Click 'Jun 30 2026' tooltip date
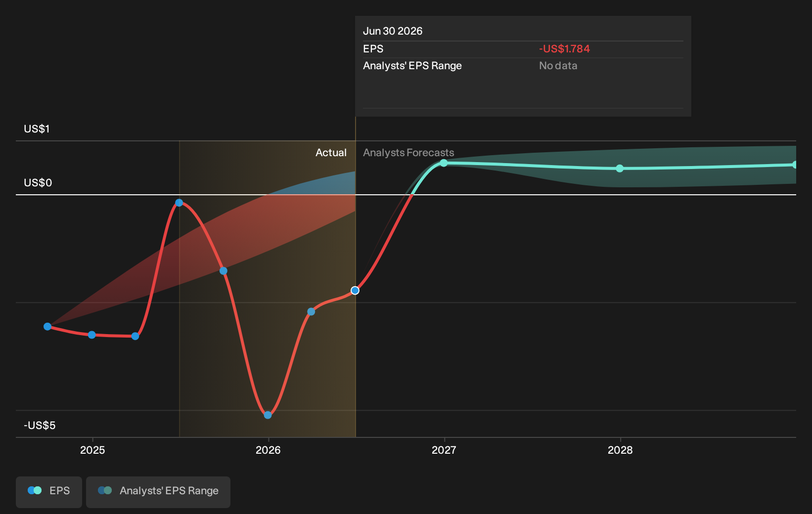 pyautogui.click(x=393, y=31)
